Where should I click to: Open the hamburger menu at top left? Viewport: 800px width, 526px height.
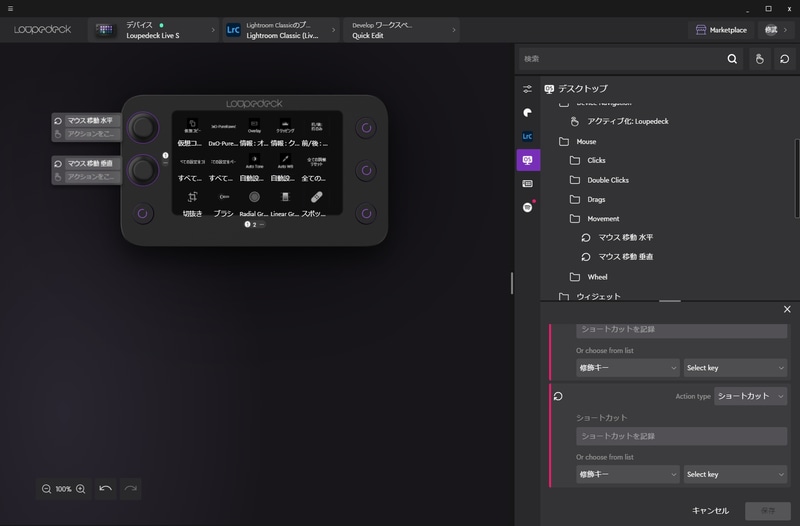(x=10, y=8)
